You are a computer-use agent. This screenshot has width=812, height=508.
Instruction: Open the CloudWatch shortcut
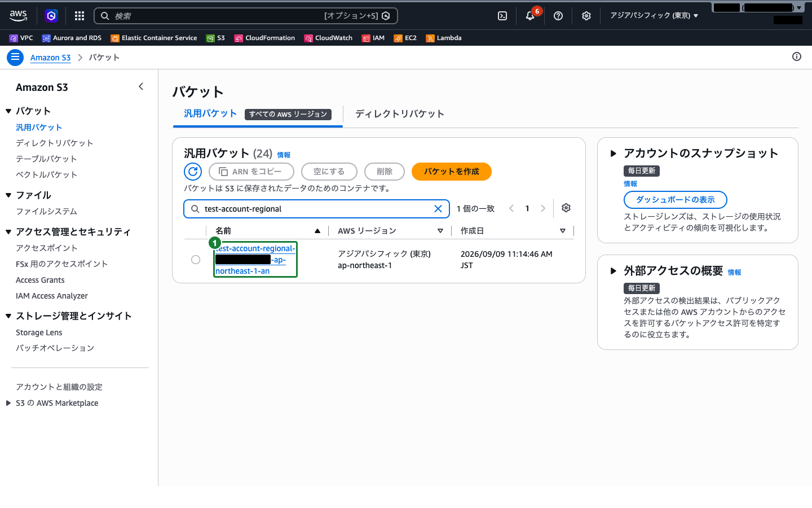328,38
